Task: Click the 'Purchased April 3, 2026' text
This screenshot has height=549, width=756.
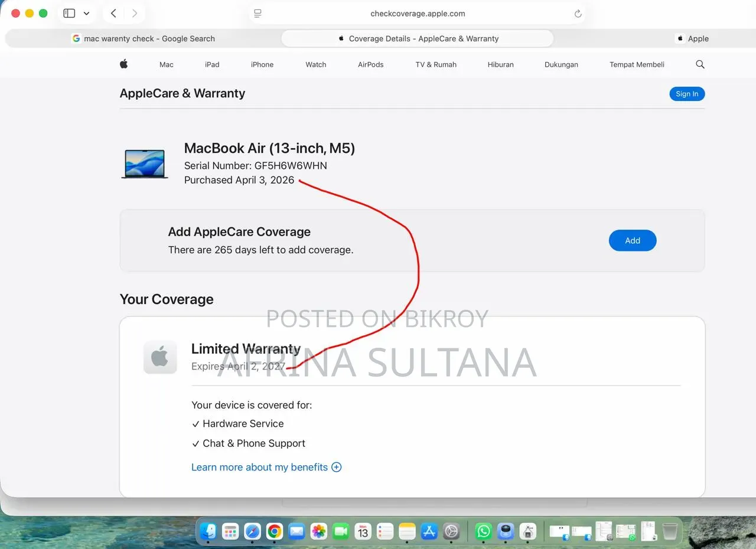Action: point(239,180)
